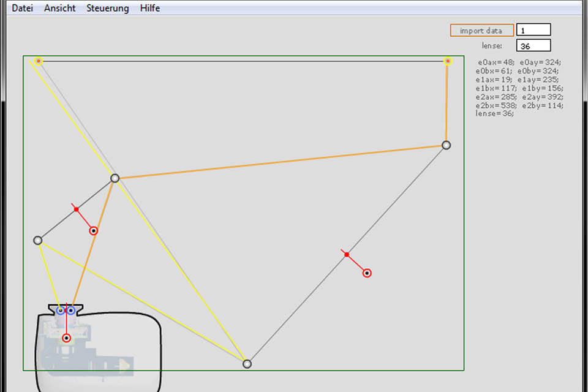Click the red target node inside the camera body

(x=67, y=338)
